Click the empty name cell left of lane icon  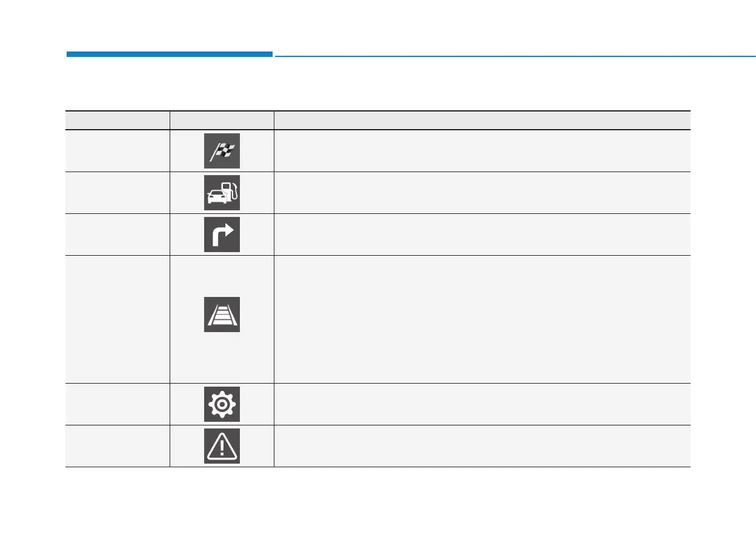point(118,319)
